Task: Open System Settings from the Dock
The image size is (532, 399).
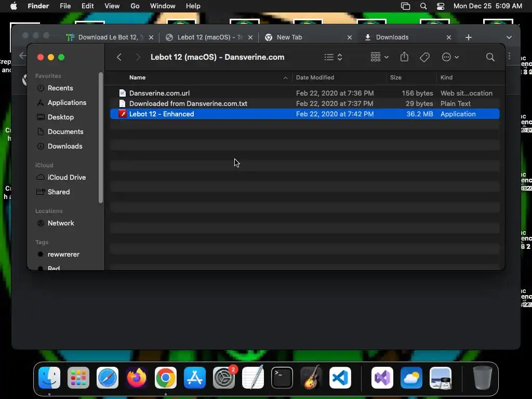Action: pos(224,378)
